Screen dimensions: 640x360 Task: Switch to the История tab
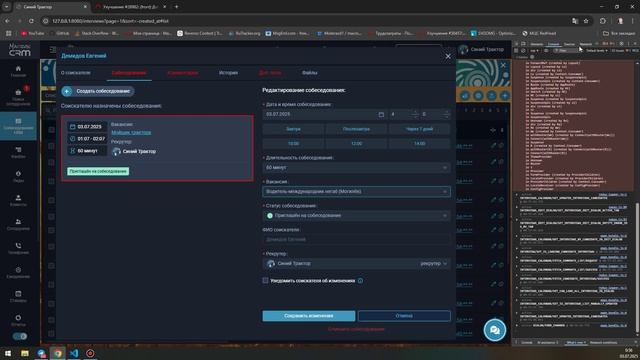pos(228,73)
